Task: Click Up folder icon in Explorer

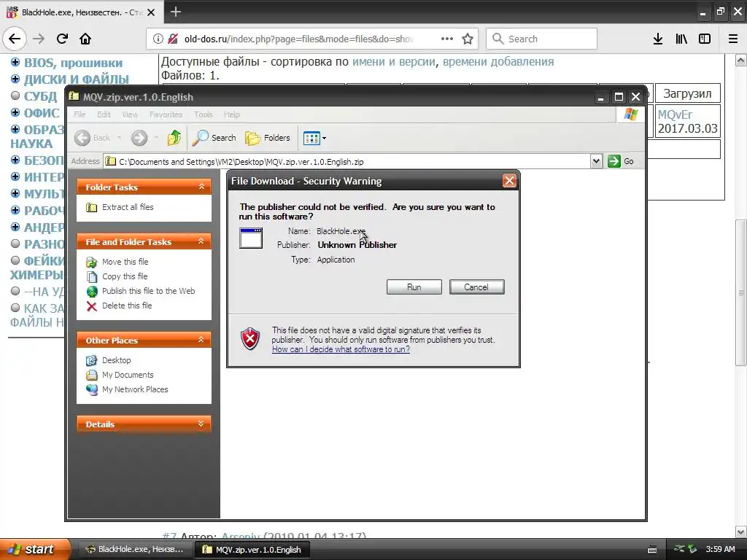Action: point(174,138)
